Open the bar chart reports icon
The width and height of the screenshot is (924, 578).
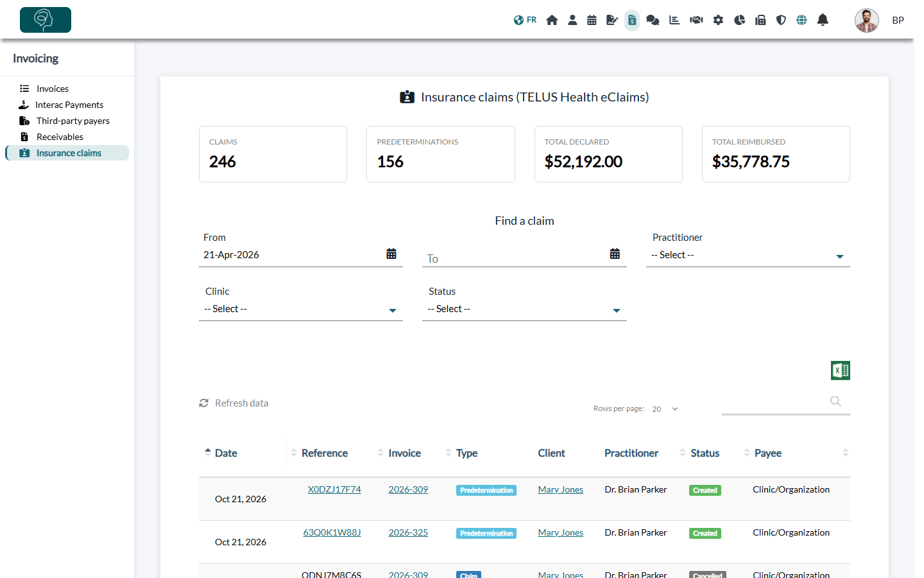674,20
